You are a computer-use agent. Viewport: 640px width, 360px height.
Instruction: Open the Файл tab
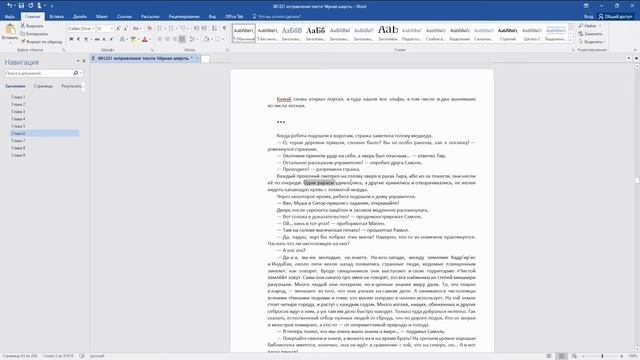coord(10,16)
